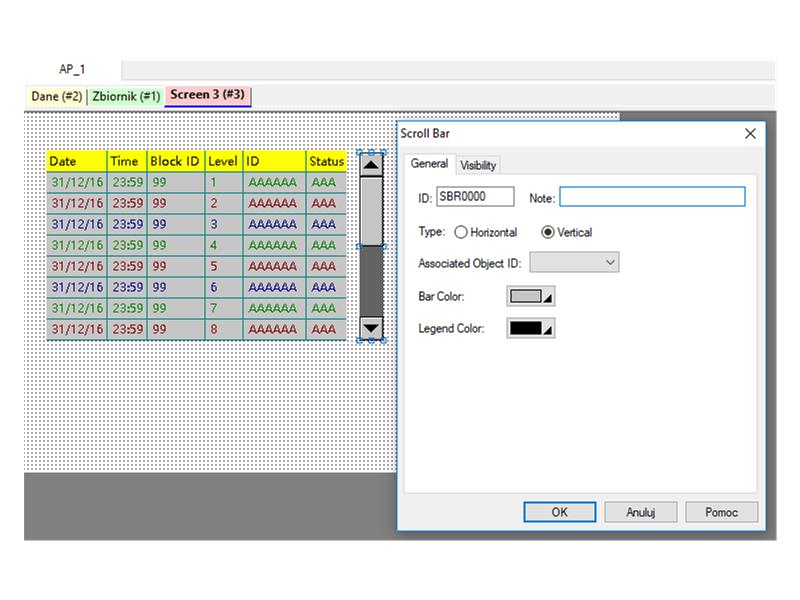Open help via the Pomoc button

pyautogui.click(x=721, y=512)
